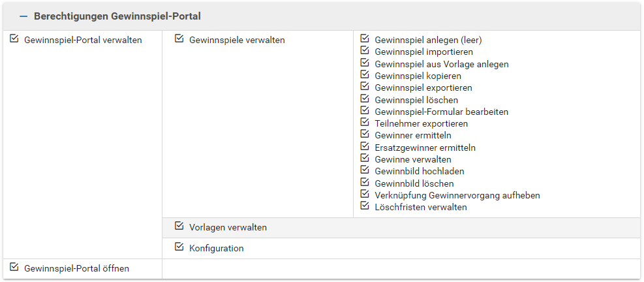Collapse the Berechtigungen Gewinnspiel-Portal section

coord(24,16)
